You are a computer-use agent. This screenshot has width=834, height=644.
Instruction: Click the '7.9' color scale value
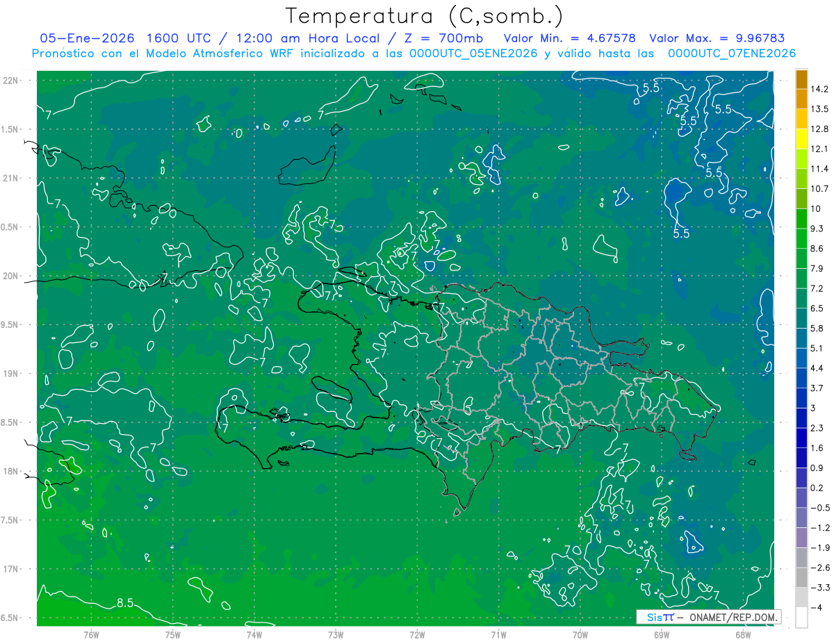click(x=819, y=269)
